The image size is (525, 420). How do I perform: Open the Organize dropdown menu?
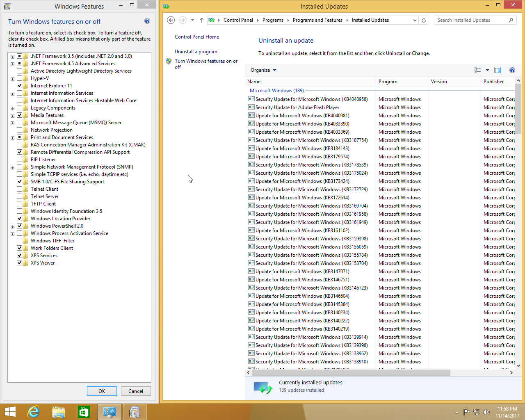click(x=263, y=70)
